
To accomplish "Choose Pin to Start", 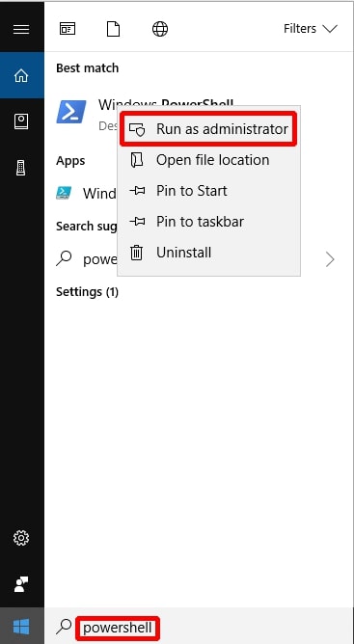I will 209,191.
